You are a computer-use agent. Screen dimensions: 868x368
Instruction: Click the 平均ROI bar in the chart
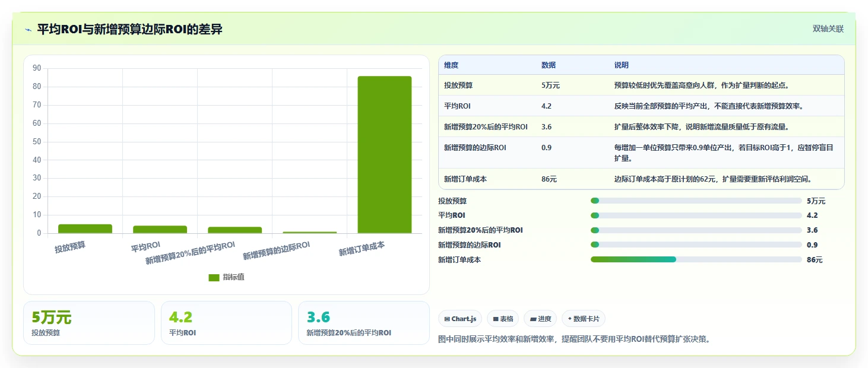pyautogui.click(x=160, y=229)
